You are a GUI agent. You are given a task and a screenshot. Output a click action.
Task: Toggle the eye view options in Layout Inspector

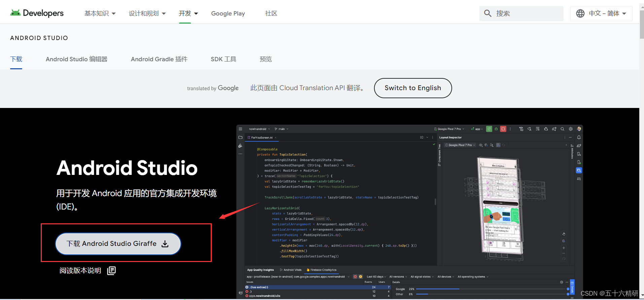(481, 145)
